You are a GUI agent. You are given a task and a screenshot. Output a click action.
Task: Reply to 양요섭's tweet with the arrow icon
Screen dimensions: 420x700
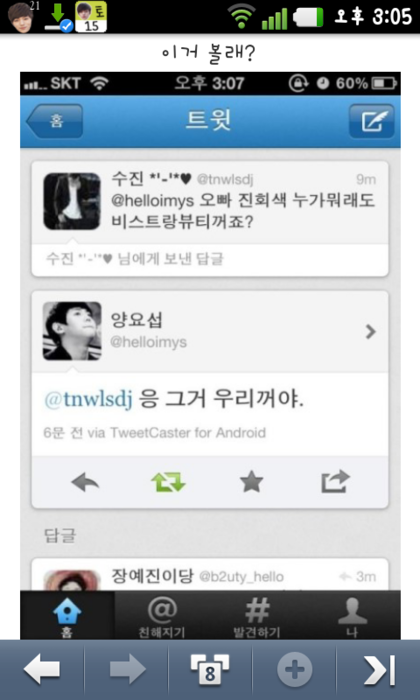click(85, 483)
